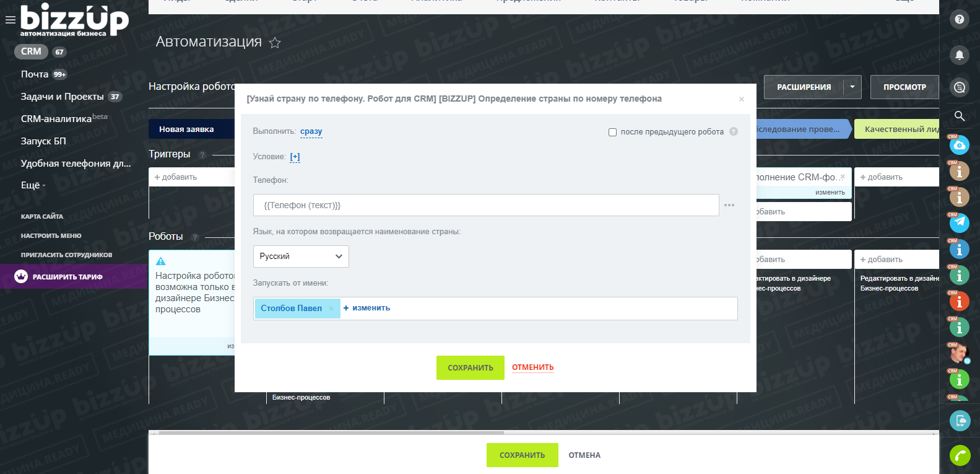This screenshot has height=474, width=980.
Task: Click the crown icon beside Расширить тариф
Action: [x=21, y=276]
